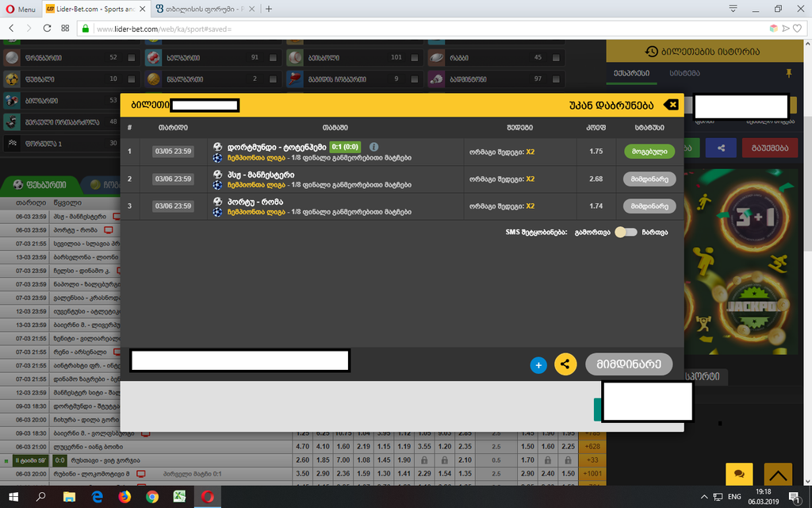Tick the რაგბი sport checkbox

coord(556,57)
